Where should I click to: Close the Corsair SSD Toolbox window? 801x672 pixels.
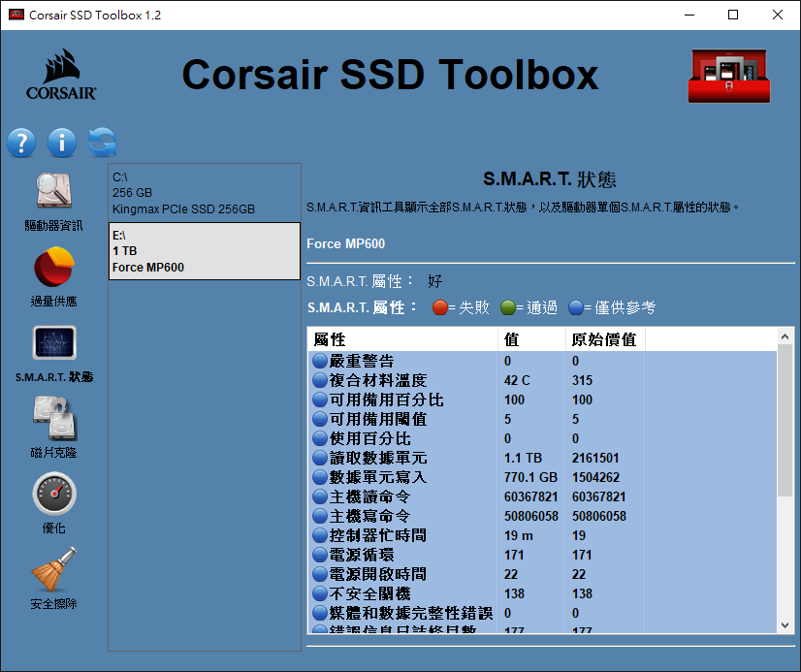click(x=778, y=15)
